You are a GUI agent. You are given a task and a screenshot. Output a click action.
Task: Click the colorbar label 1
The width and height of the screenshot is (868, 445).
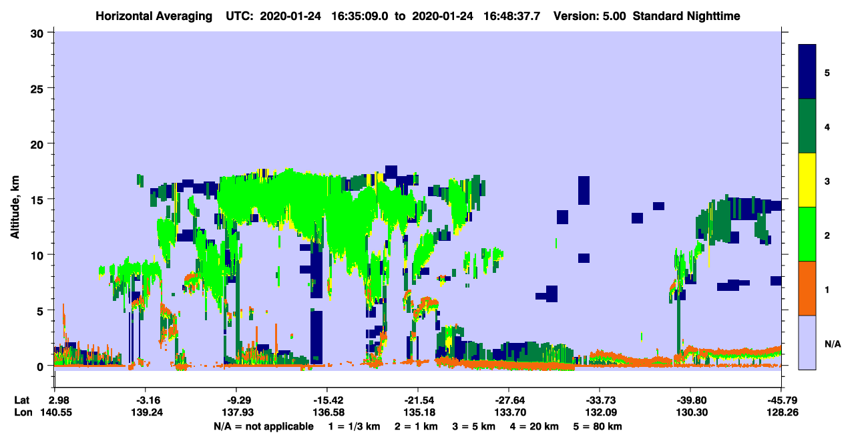[827, 289]
